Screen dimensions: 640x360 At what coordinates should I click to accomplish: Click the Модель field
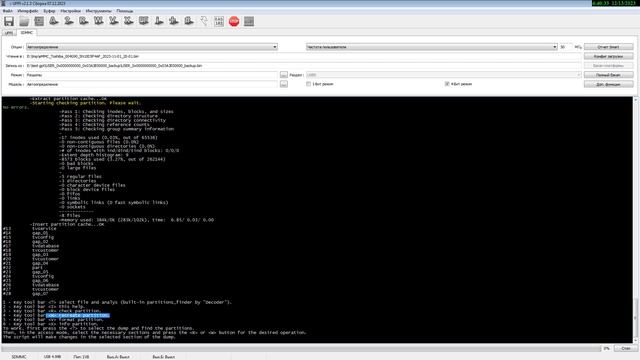[x=152, y=84]
